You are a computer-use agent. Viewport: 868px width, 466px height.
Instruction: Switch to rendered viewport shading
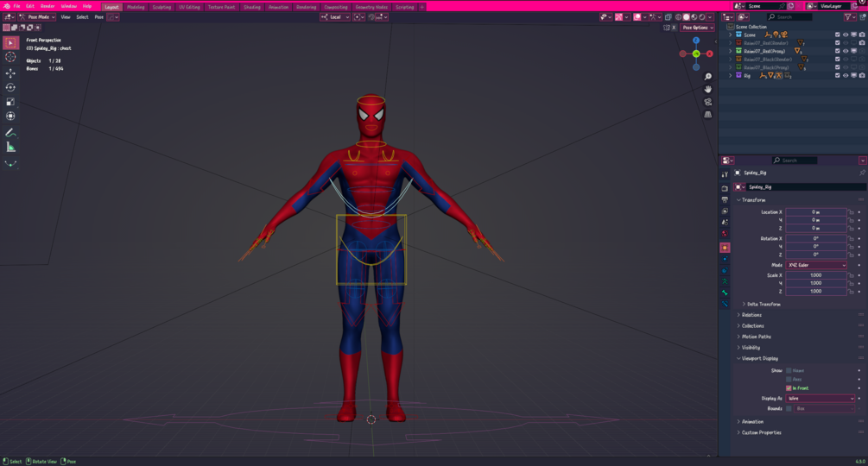coord(702,17)
